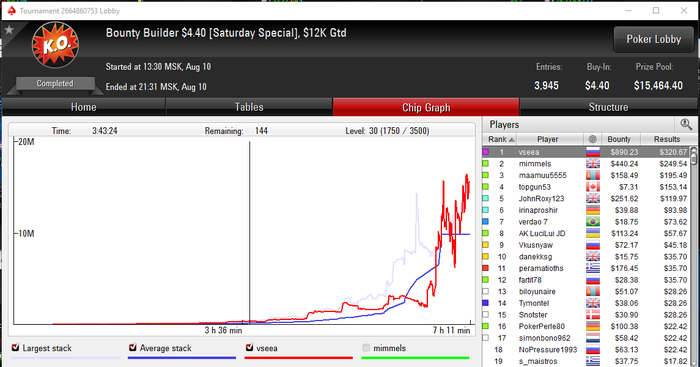This screenshot has width=700, height=367.
Task: Click blue color swatch for Tymontel
Action: [485, 303]
